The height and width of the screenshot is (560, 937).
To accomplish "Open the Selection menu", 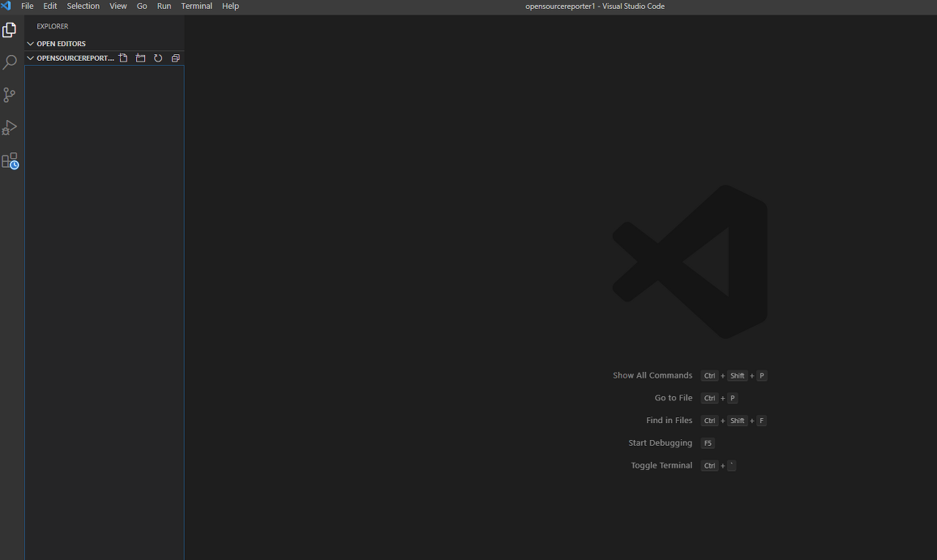I will point(83,6).
